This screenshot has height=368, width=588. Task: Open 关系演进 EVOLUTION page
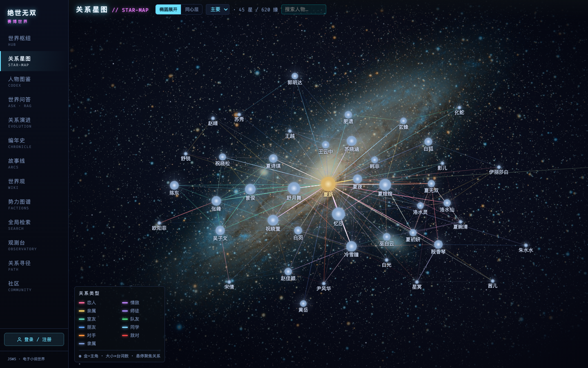pyautogui.click(x=34, y=123)
